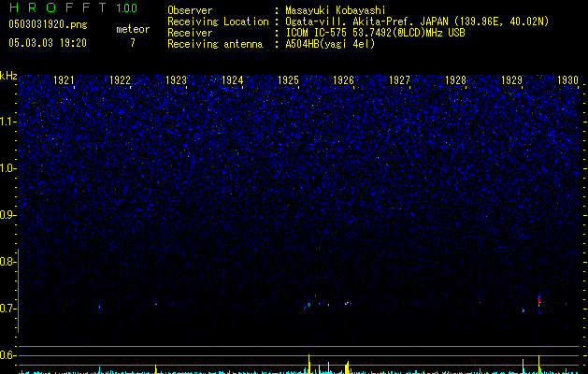
Task: Click the 0.9 frequency axis label
Action: [7, 215]
